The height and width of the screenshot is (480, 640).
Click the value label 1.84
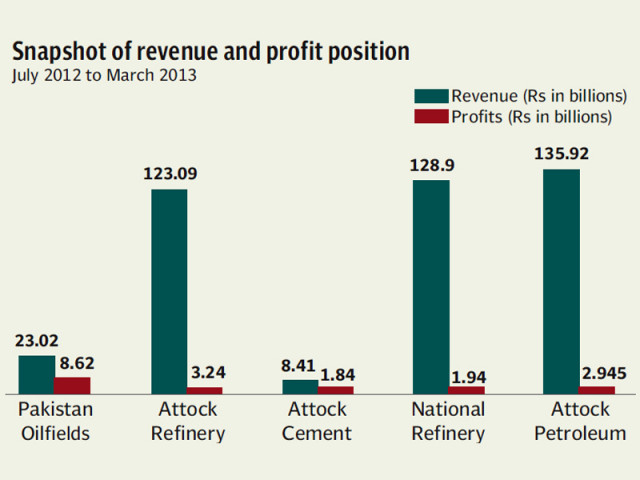coord(338,375)
